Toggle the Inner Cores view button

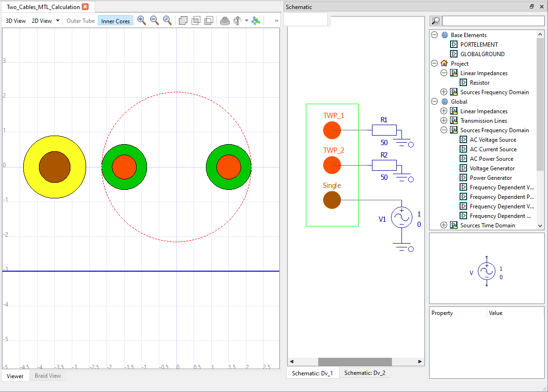click(116, 21)
